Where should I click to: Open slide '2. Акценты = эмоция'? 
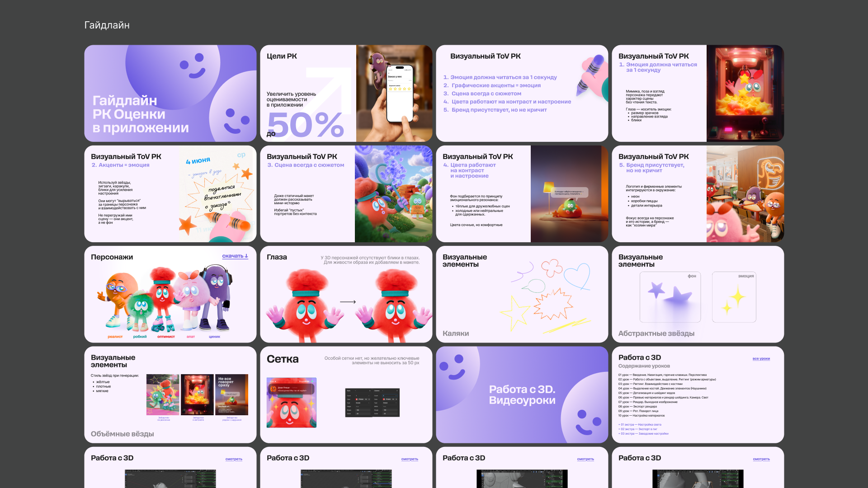click(x=170, y=194)
